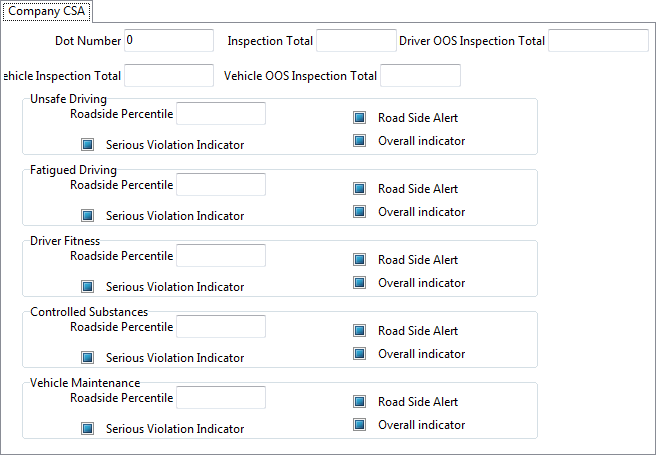Viewport: 658px width, 456px height.
Task: Toggle Fatigued Driving Road Side Alert
Action: click(x=360, y=189)
